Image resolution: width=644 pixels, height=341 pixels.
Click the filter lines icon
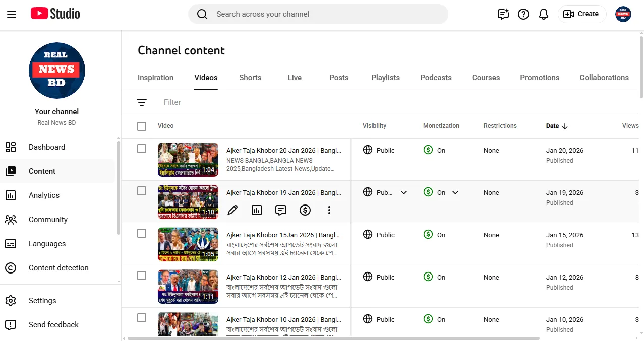[x=142, y=102]
